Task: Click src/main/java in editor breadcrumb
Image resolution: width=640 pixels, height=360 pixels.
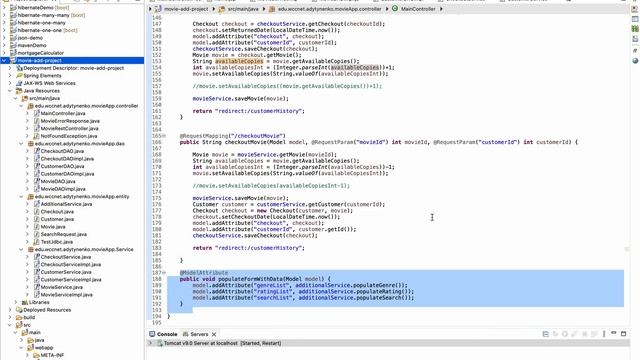Action: [x=243, y=9]
